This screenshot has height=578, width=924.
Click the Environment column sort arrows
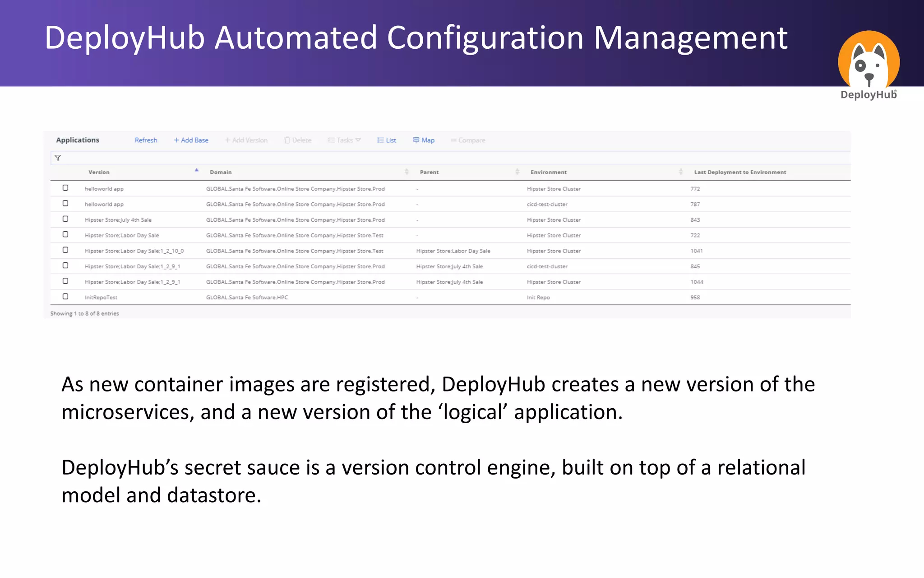pyautogui.click(x=681, y=172)
